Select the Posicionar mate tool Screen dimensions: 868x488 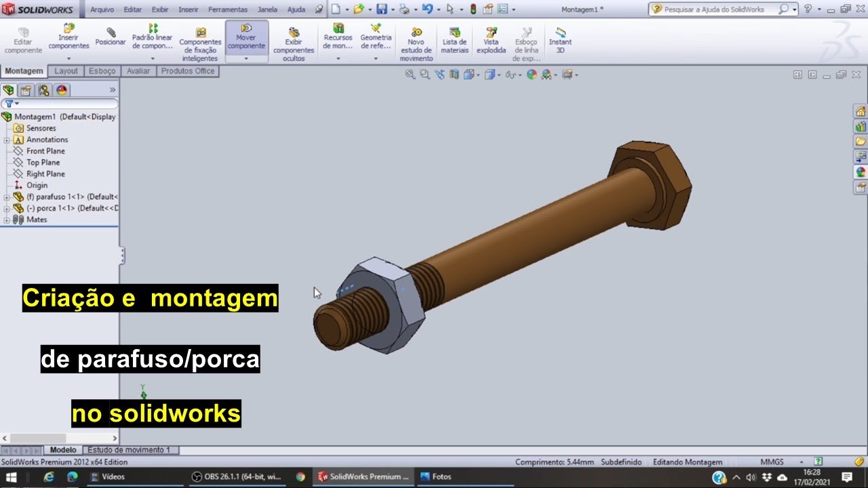click(x=111, y=37)
